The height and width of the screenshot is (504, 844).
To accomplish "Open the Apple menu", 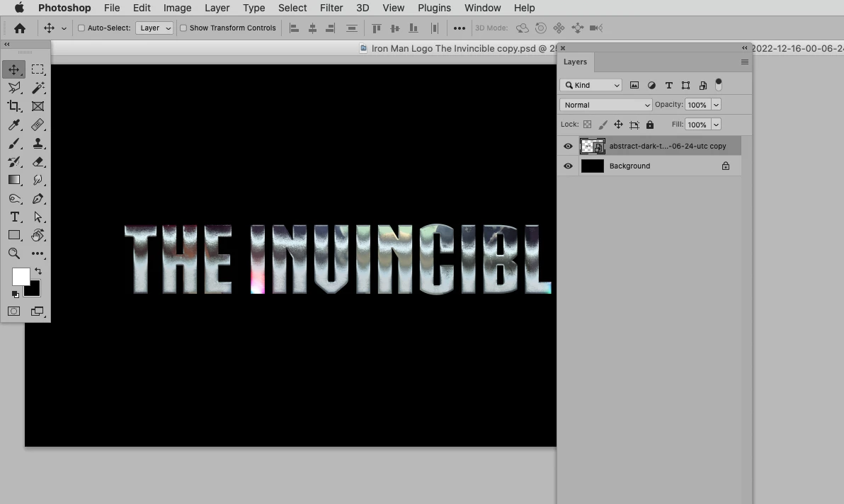I will [19, 8].
